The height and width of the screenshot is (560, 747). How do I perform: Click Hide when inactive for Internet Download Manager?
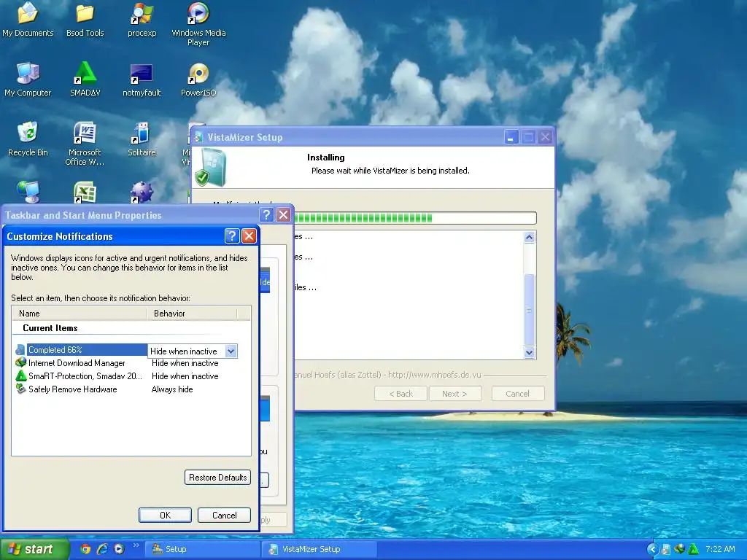[x=185, y=363]
